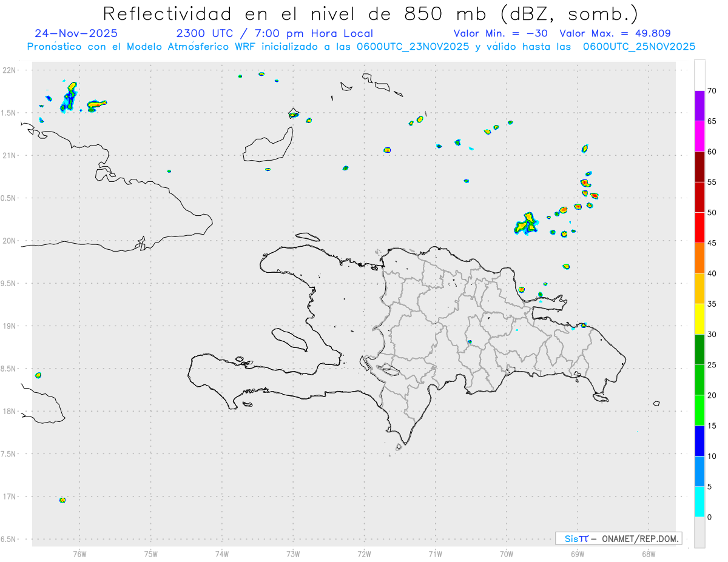
Task: Click the '76W' longitude label
Action: [x=79, y=553]
